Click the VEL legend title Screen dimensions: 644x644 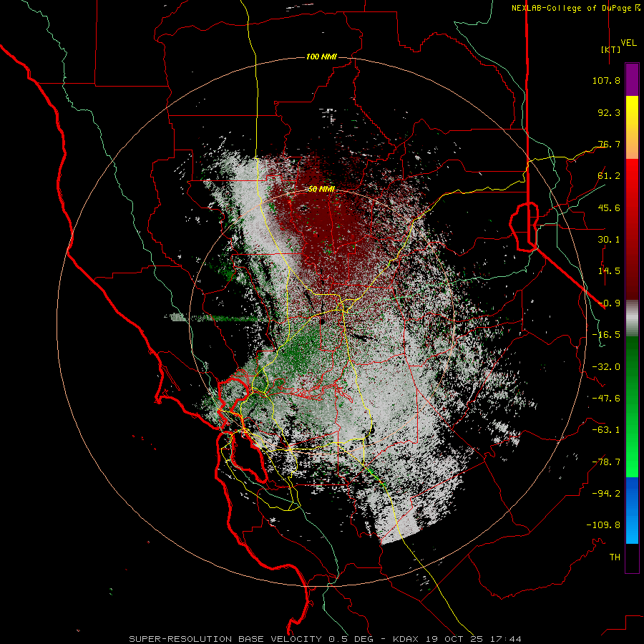click(629, 43)
